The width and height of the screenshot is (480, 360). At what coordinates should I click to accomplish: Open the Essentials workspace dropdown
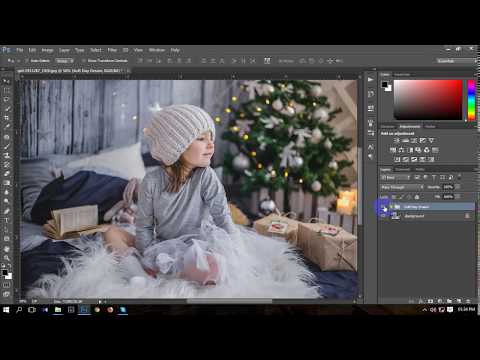[456, 61]
